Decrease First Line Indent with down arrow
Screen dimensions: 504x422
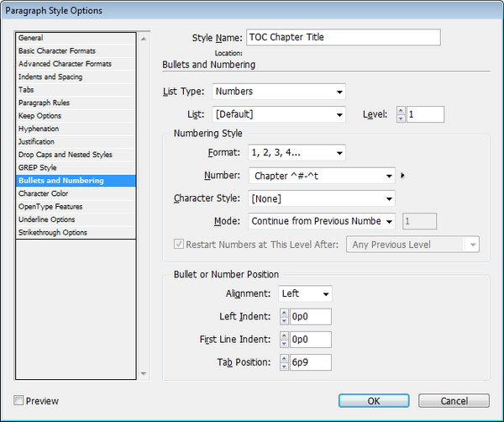tap(284, 344)
